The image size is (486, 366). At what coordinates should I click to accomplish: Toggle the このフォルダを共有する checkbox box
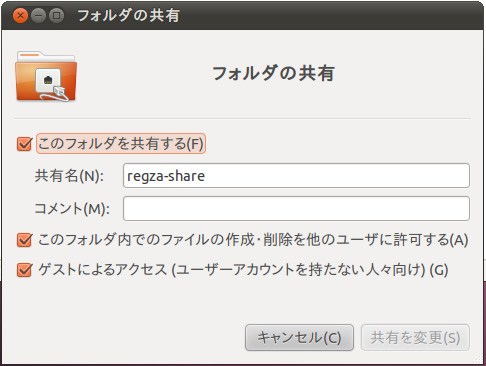coord(24,144)
